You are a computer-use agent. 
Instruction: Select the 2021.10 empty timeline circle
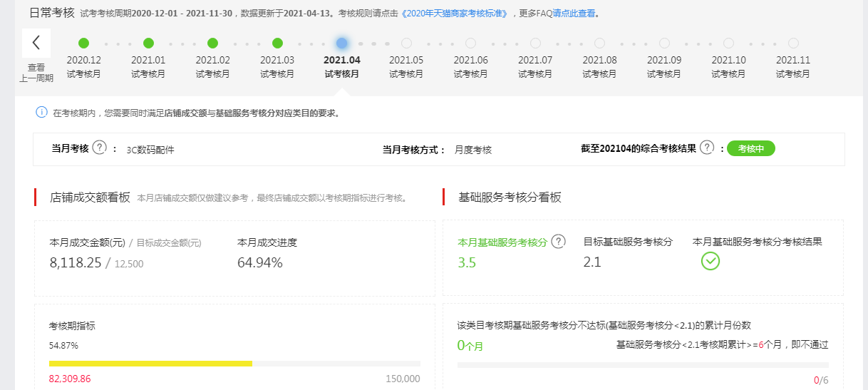728,43
